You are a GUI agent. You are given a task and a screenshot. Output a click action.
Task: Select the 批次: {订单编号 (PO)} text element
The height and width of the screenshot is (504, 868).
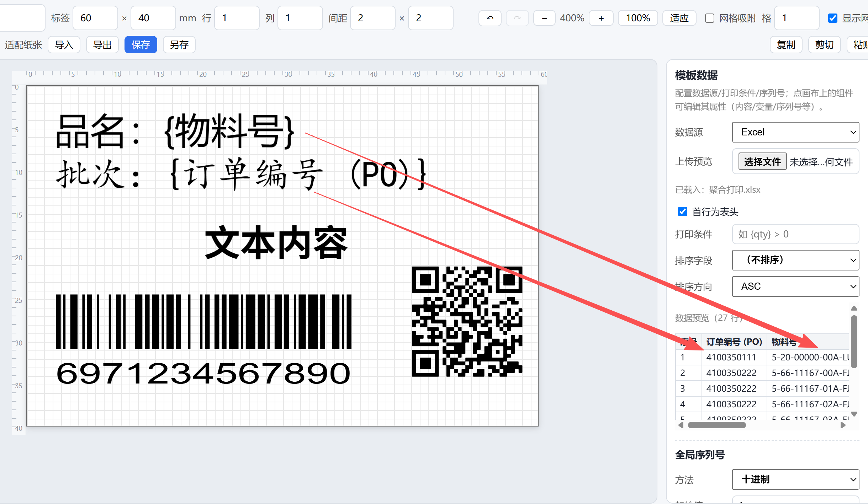[x=241, y=174]
